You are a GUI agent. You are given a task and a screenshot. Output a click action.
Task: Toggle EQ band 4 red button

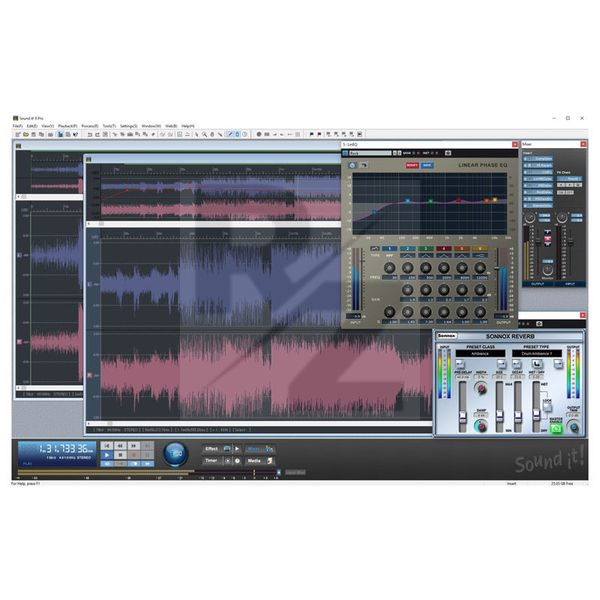[x=443, y=249]
